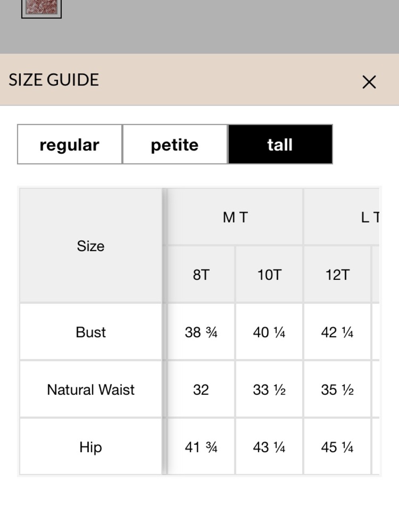Tap the 10T size header cell
Viewport: 399px width, 532px height.
(269, 275)
